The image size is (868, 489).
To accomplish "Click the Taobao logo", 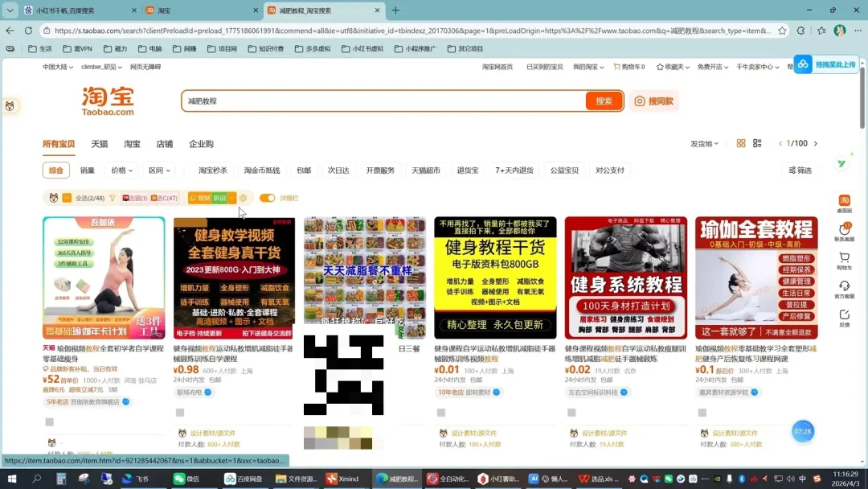I will point(108,101).
